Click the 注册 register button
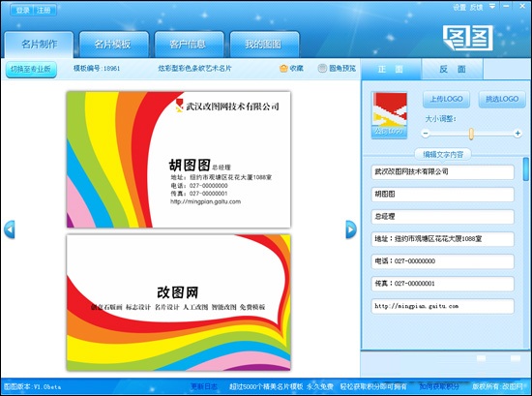The image size is (532, 396). [44, 11]
